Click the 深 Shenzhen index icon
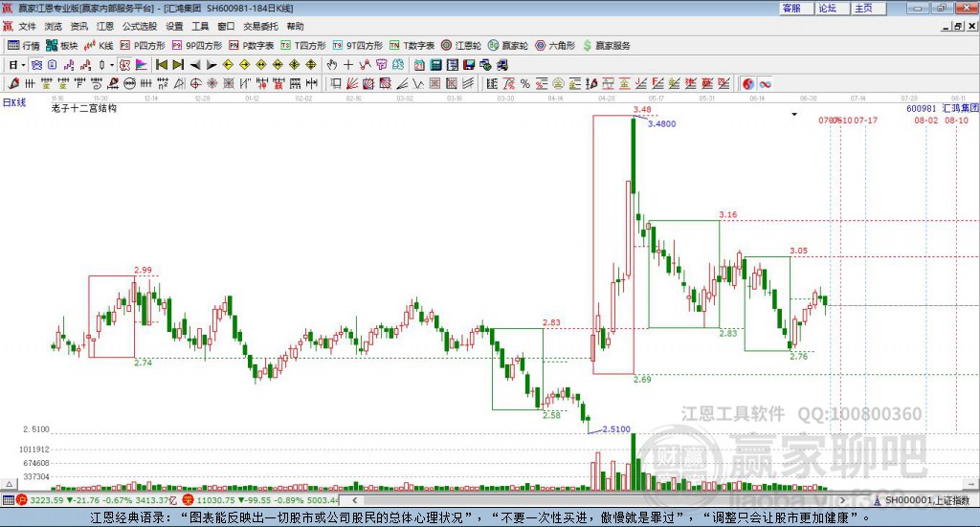980x527 pixels. click(189, 500)
